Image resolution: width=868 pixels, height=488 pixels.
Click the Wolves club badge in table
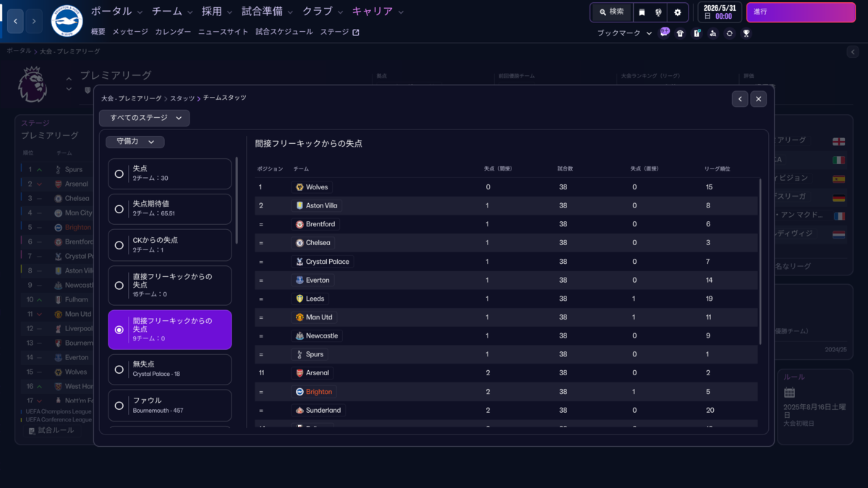299,187
